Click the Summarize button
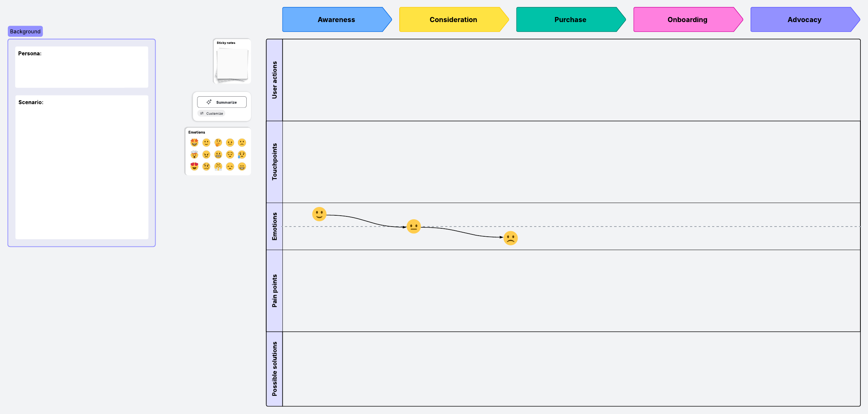The width and height of the screenshot is (868, 414). point(222,102)
